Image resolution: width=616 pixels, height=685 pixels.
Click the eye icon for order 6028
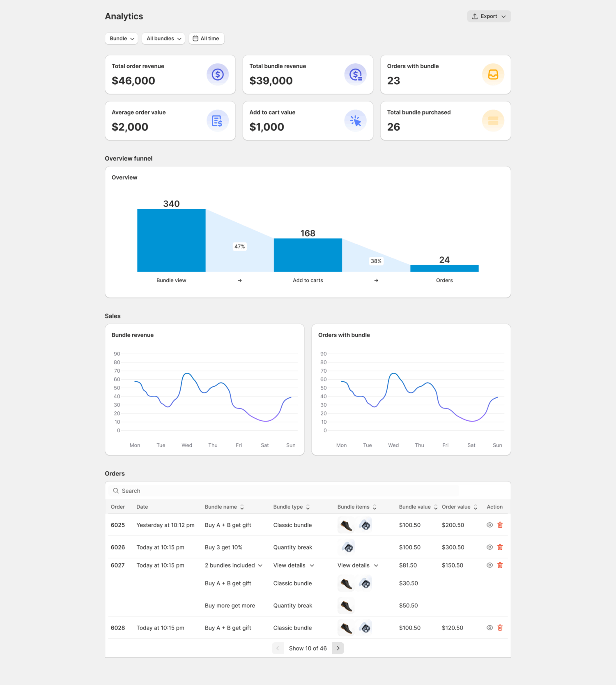(490, 627)
